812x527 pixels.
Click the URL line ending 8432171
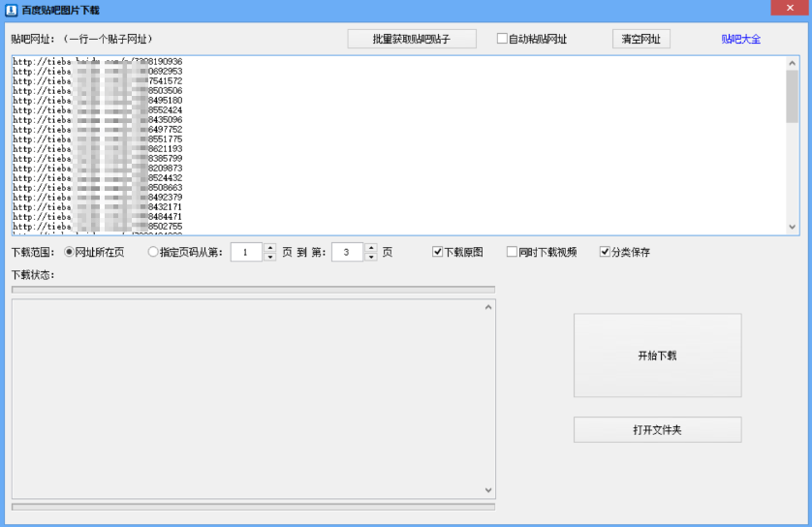click(x=97, y=207)
